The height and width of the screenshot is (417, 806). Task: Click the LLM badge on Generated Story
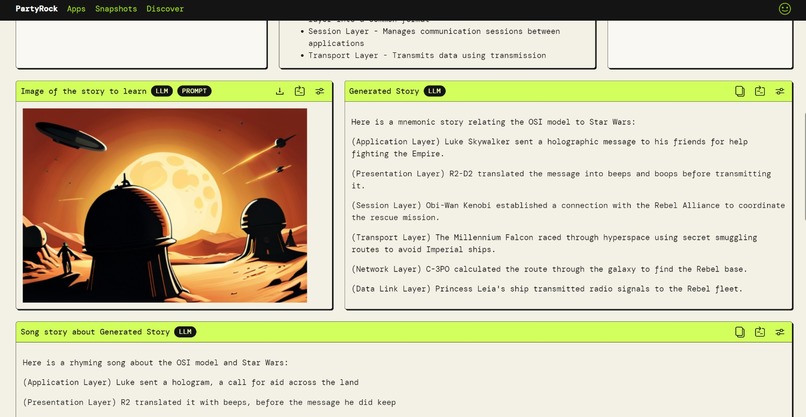point(434,92)
